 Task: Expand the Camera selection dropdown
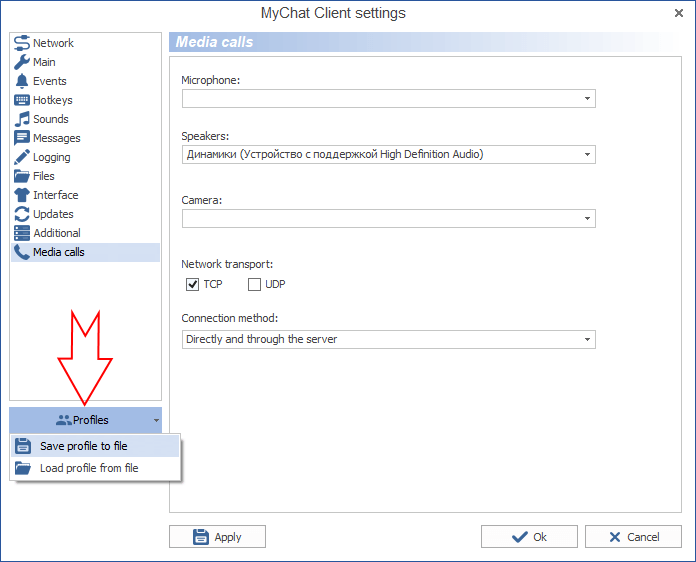(x=588, y=219)
